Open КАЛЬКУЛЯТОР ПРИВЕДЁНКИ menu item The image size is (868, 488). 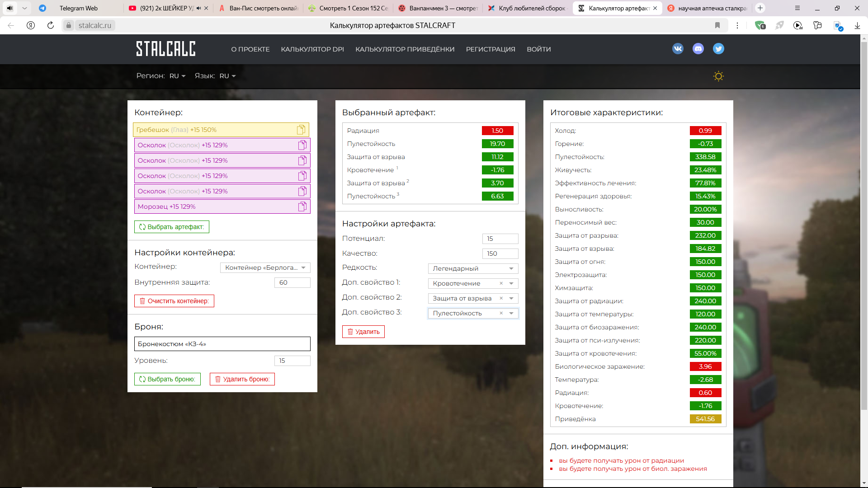point(405,49)
